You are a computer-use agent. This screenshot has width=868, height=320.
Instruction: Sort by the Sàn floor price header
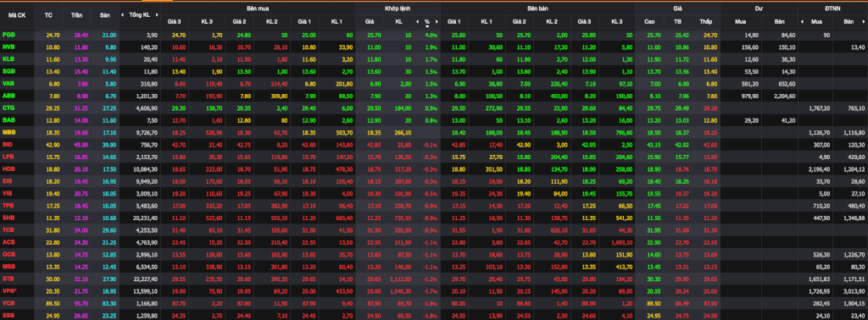pyautogui.click(x=104, y=15)
